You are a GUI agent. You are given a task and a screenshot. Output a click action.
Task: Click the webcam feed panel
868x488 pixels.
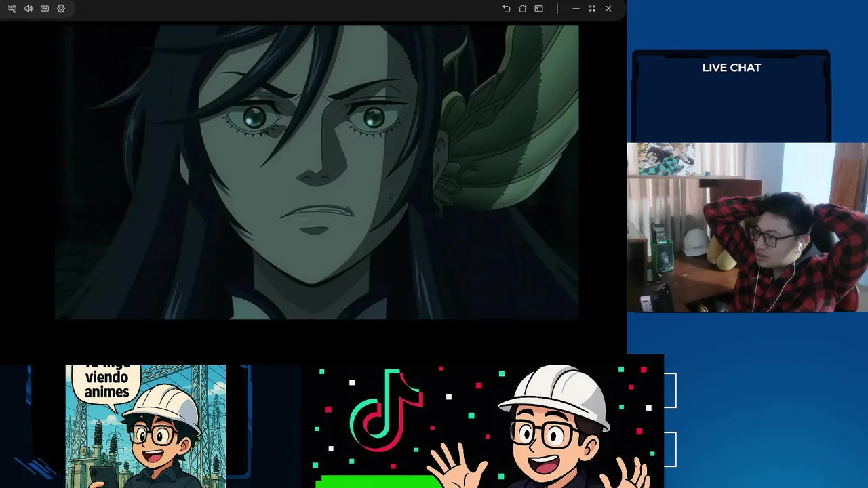[747, 227]
